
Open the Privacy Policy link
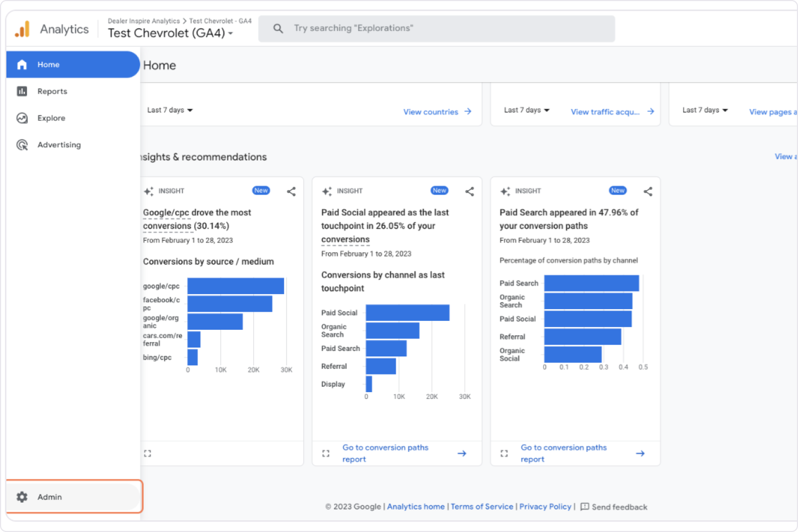click(545, 506)
